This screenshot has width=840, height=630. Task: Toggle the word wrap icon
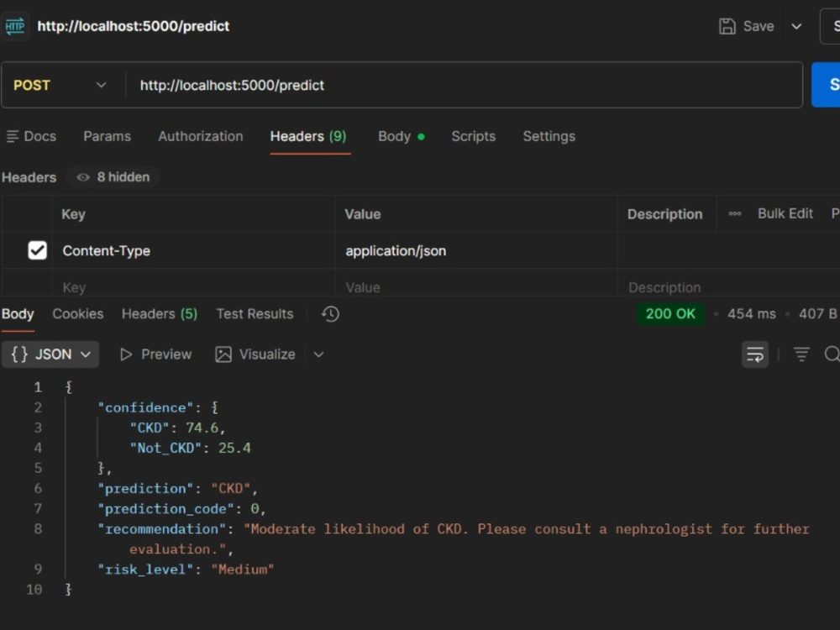[x=755, y=354]
